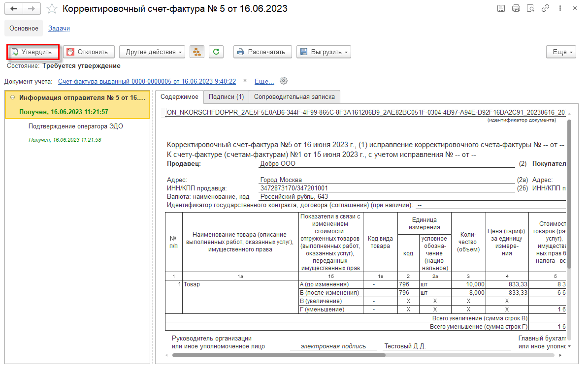588x370 pixels.
Task: Open print preview icon in header
Action: click(x=530, y=8)
